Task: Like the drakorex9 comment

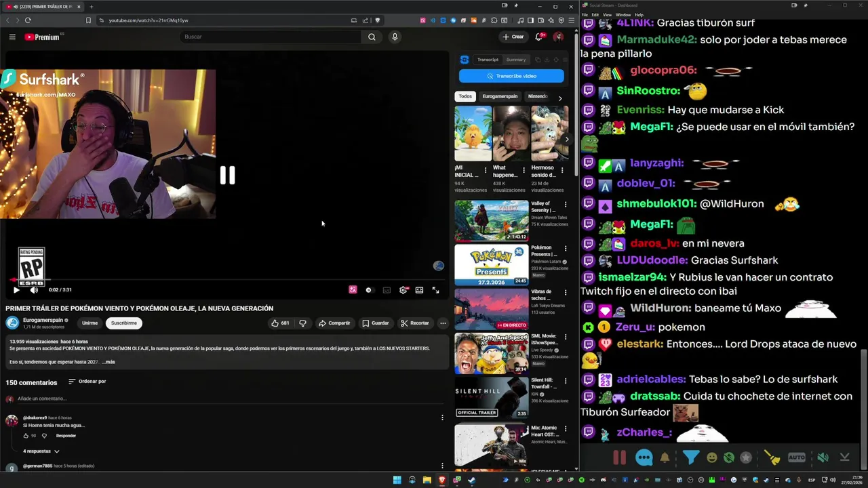Action: (26, 436)
